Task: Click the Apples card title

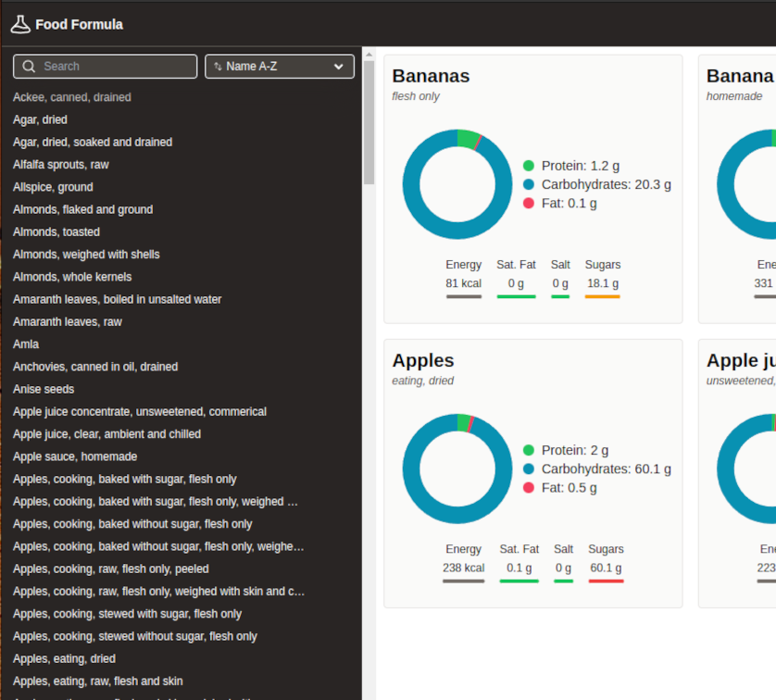Action: (x=423, y=360)
